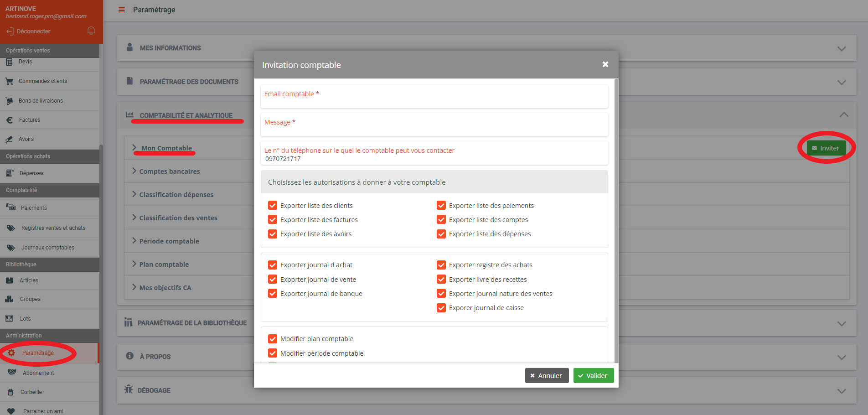Collapse Comptabilité et Analytique section chevron

pyautogui.click(x=843, y=115)
